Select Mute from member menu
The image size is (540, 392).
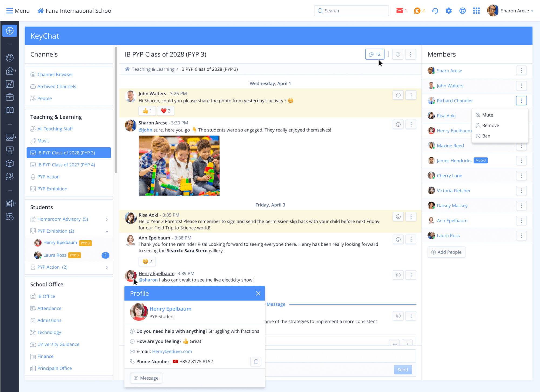tap(500, 115)
